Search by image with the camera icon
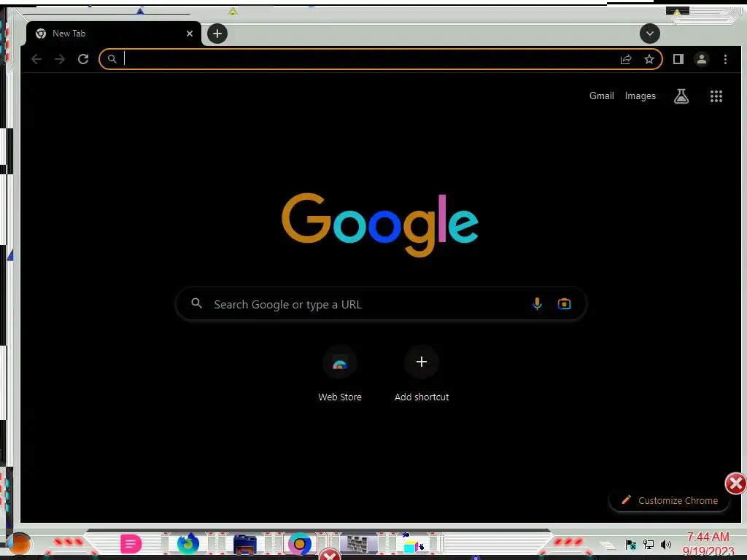The height and width of the screenshot is (560, 747). click(x=564, y=304)
